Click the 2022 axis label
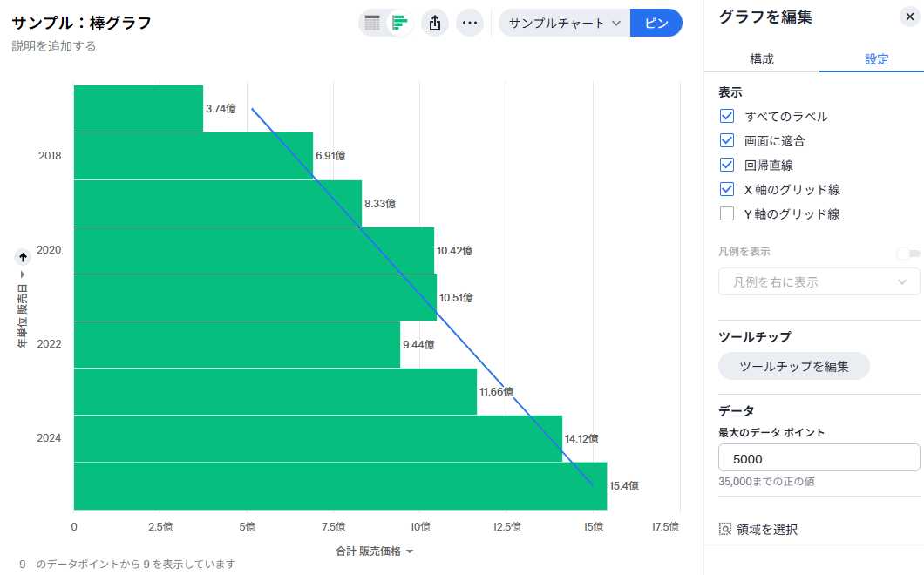924x575 pixels. click(x=49, y=344)
